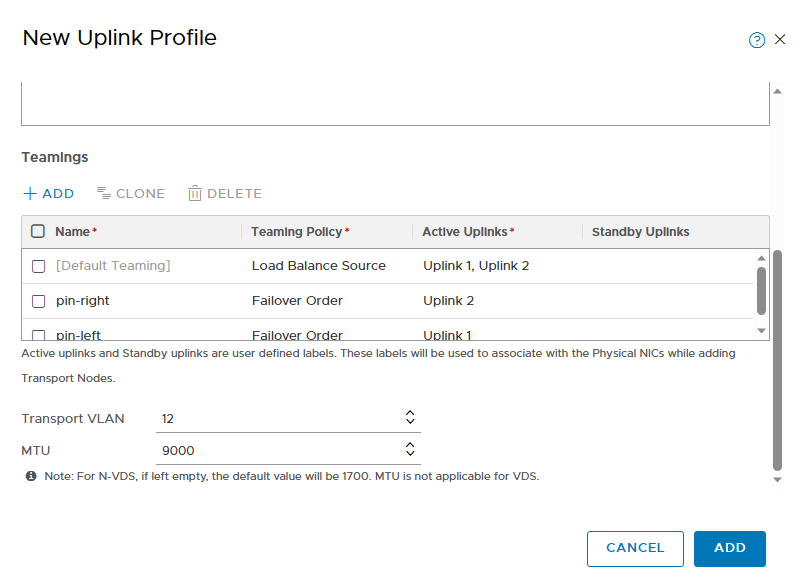Click the CANCEL button
This screenshot has width=806, height=583.
tap(635, 549)
